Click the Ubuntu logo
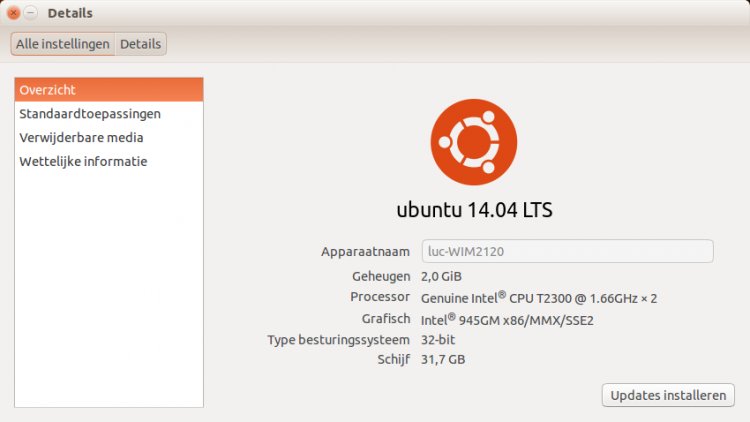 click(x=474, y=142)
